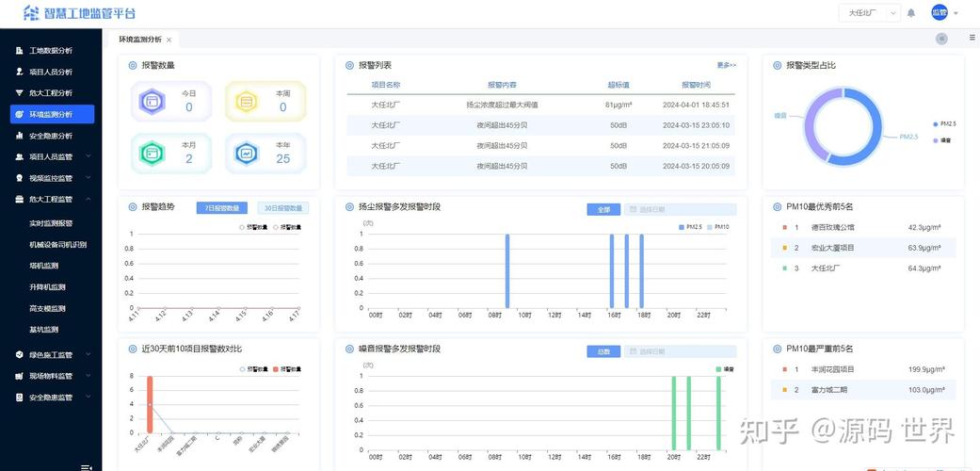Image resolution: width=980 pixels, height=471 pixels.
Task: Expand the 视频监控监管 sidebar menu
Action: [51, 178]
